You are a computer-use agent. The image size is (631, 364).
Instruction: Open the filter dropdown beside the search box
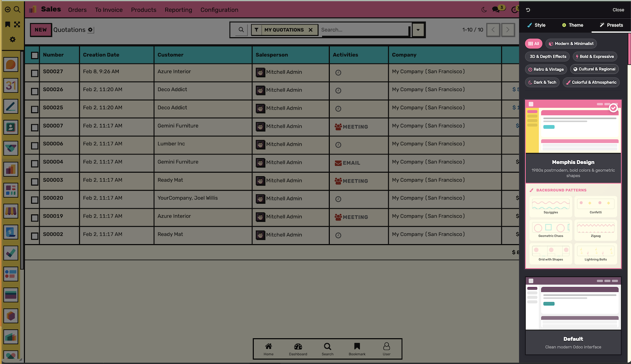tap(418, 30)
